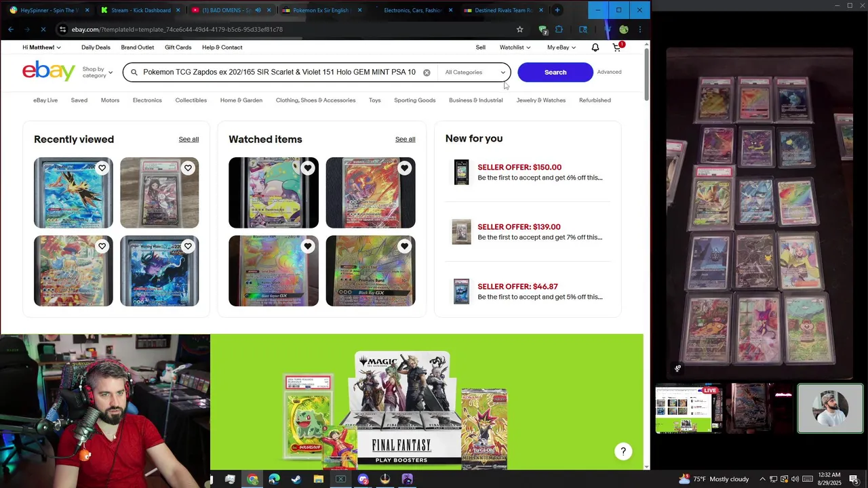Open the Sporting Goods category

414,100
